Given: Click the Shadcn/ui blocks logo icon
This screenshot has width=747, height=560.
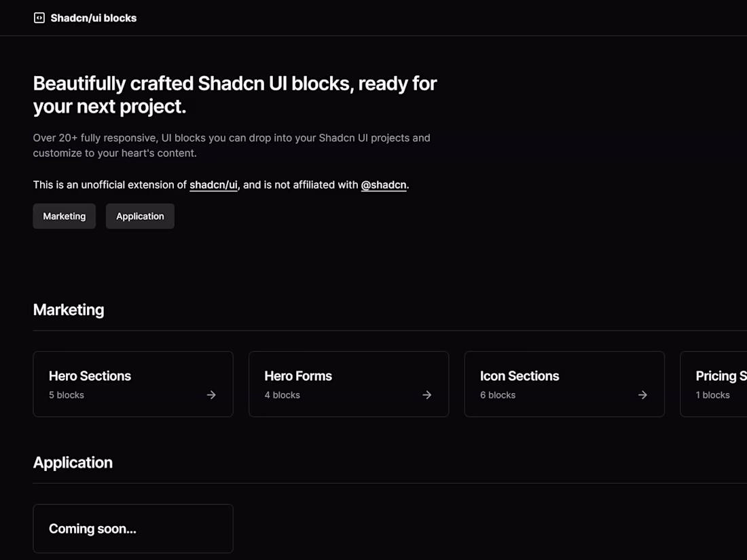Looking at the screenshot, I should 39,18.
